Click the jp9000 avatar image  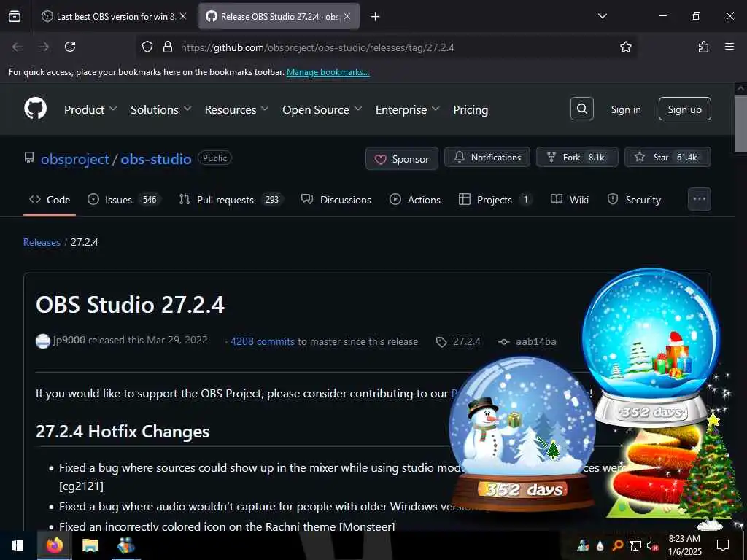click(43, 341)
